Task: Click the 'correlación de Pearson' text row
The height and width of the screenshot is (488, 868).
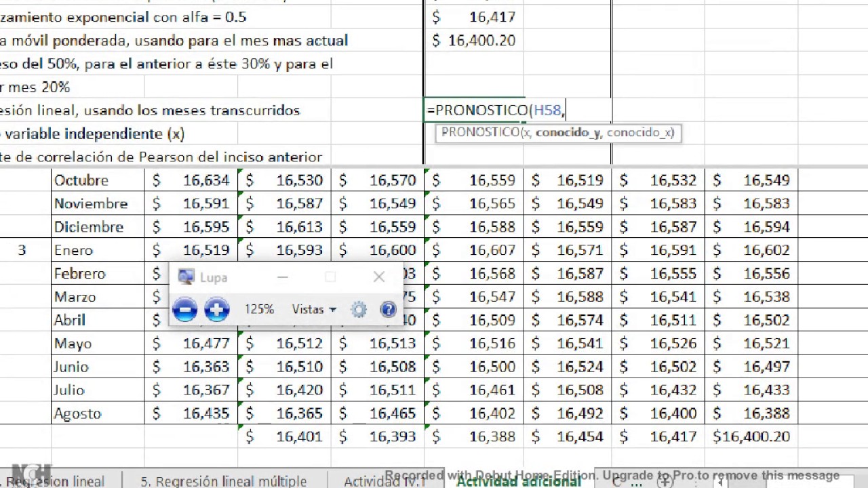Action: (x=161, y=157)
